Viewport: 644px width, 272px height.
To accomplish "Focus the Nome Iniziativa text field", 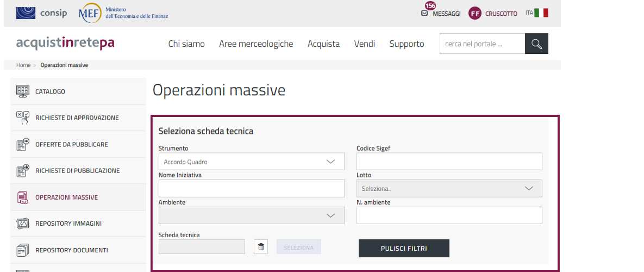I will (x=251, y=189).
